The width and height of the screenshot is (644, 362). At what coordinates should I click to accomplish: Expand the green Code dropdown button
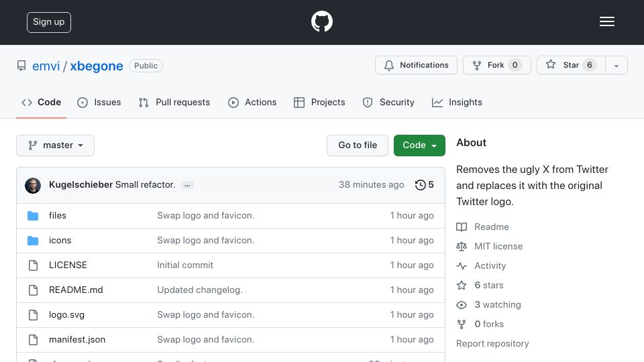[419, 145]
